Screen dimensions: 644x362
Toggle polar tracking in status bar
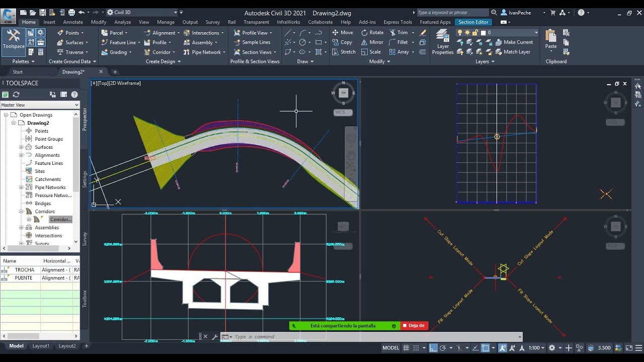coord(443,347)
